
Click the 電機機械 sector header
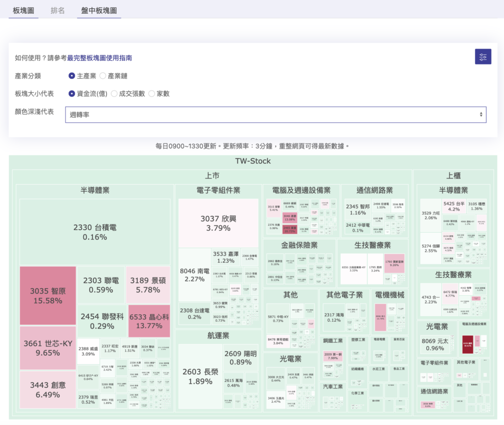(390, 295)
